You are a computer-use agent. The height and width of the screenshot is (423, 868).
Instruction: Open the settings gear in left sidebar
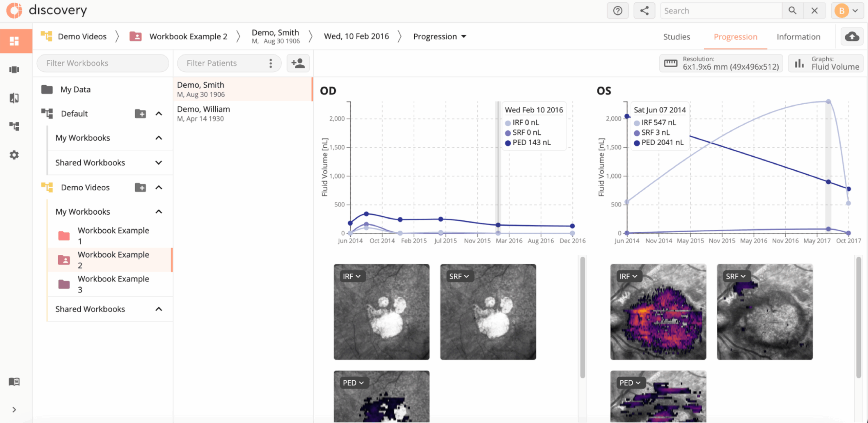point(14,155)
